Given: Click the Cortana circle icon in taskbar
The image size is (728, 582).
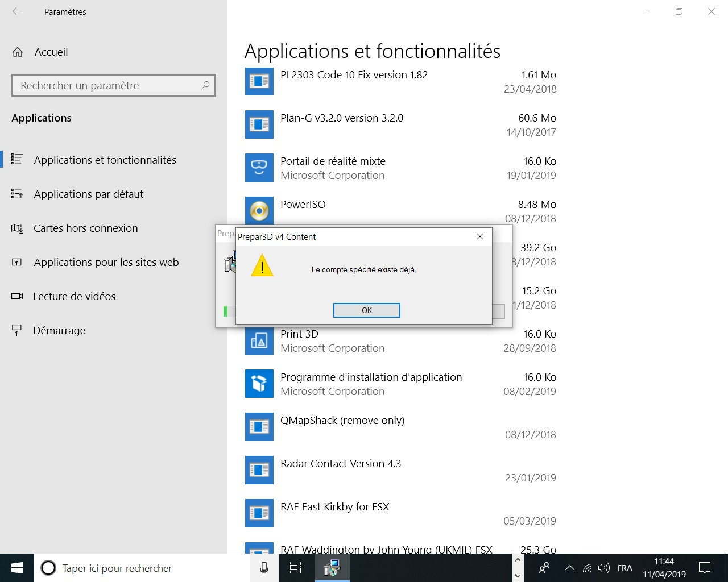Looking at the screenshot, I should pyautogui.click(x=48, y=568).
